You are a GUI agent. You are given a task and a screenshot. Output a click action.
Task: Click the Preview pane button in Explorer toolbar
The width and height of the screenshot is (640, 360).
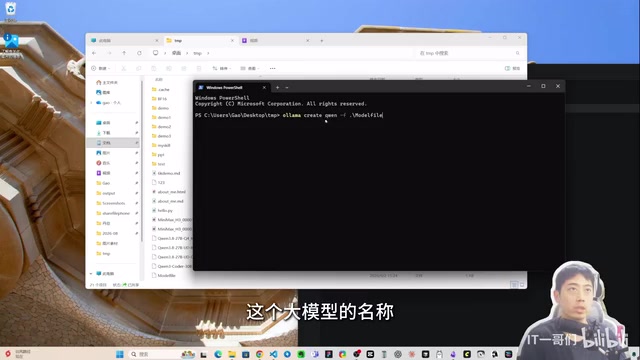(513, 69)
